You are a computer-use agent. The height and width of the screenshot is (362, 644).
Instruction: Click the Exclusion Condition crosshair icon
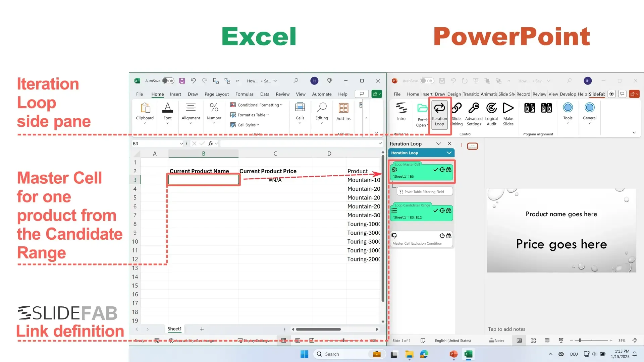[442, 236]
